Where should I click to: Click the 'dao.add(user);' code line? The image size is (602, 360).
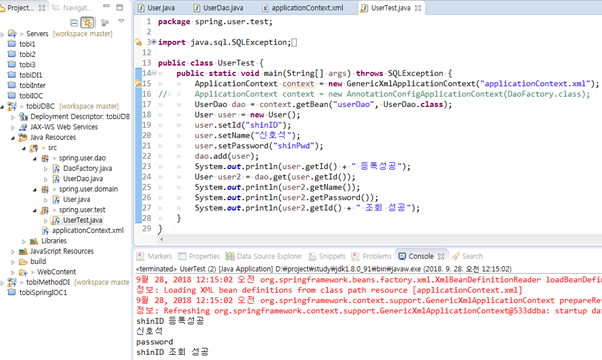tap(227, 156)
